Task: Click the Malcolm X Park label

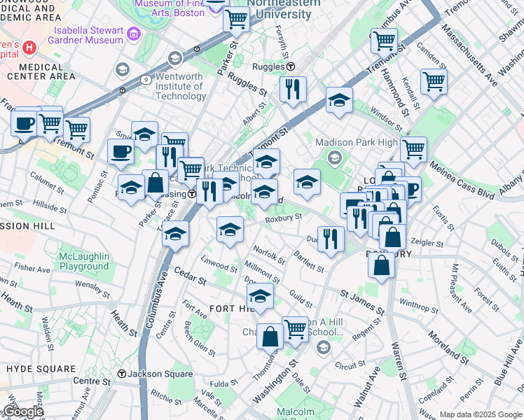Action: 296,414
